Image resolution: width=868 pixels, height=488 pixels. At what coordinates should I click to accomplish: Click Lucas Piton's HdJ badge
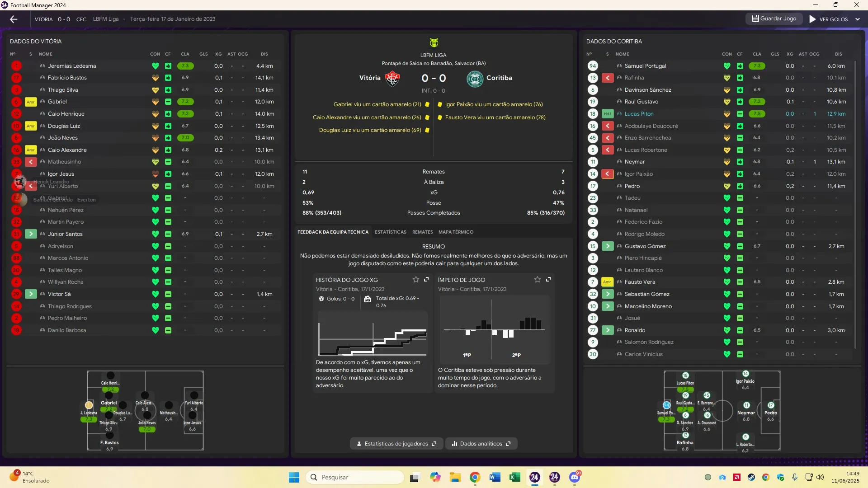(607, 114)
